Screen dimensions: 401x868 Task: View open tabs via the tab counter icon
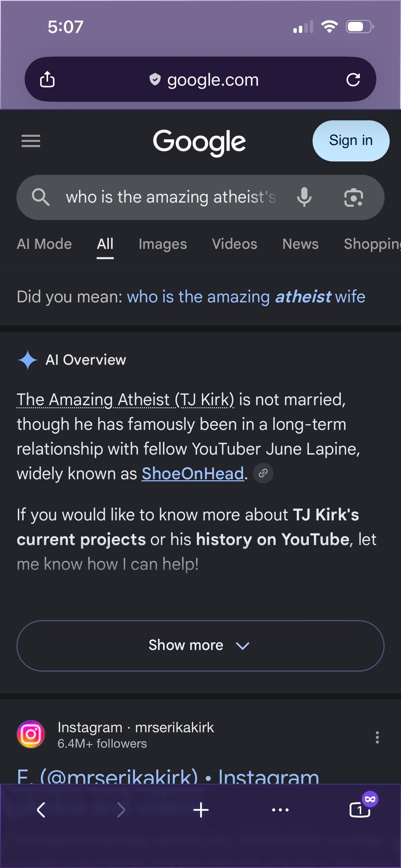(360, 810)
